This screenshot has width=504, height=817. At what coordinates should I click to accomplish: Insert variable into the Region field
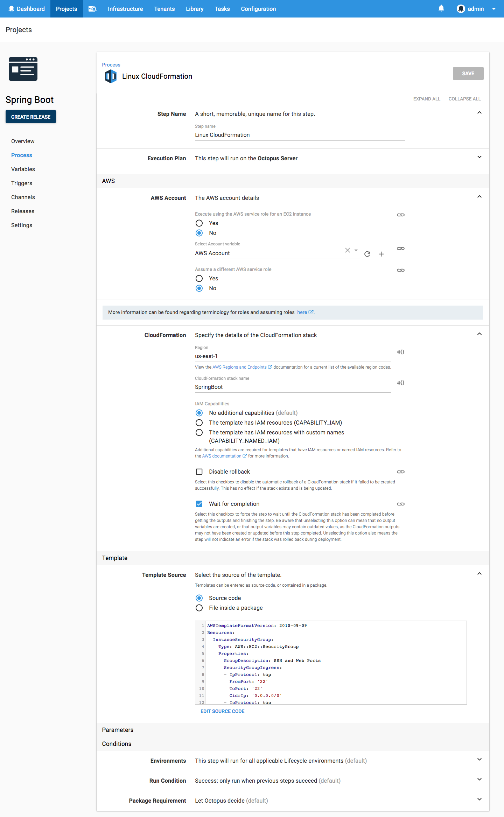click(x=401, y=352)
